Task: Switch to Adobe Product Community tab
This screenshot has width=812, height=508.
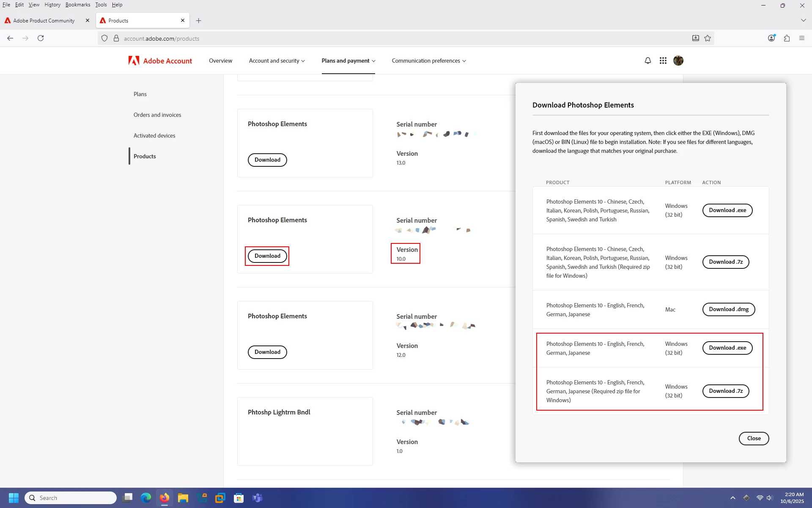Action: pos(44,20)
